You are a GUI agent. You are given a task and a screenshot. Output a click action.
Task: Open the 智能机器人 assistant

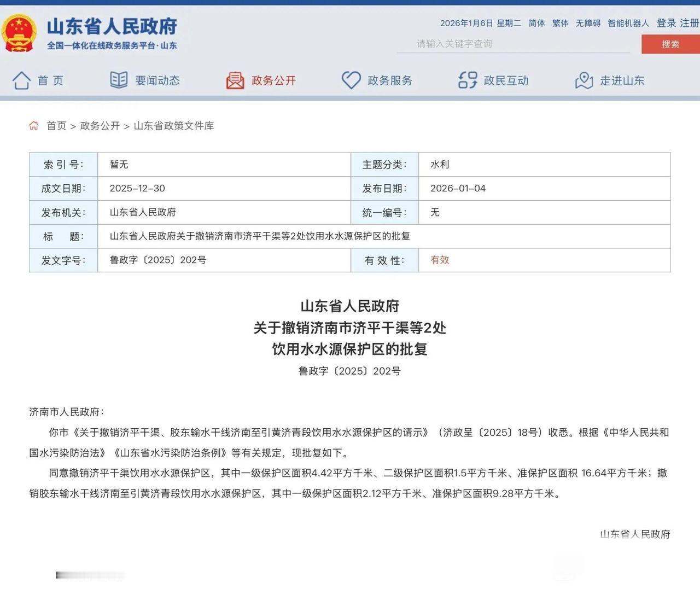pos(628,23)
